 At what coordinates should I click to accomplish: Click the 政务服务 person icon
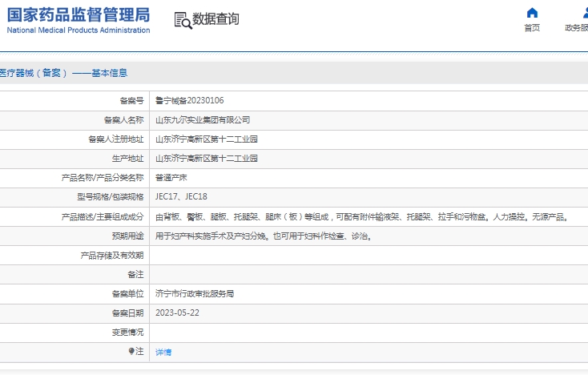586,13
